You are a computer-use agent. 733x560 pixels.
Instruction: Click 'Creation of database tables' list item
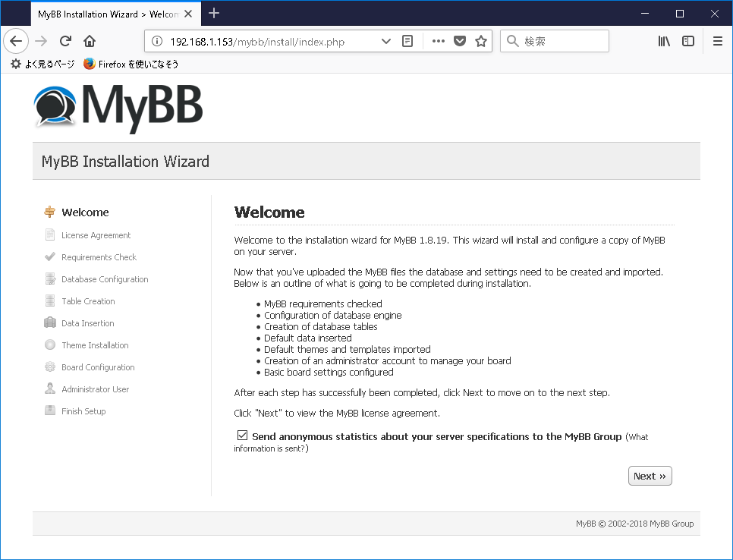coord(321,327)
